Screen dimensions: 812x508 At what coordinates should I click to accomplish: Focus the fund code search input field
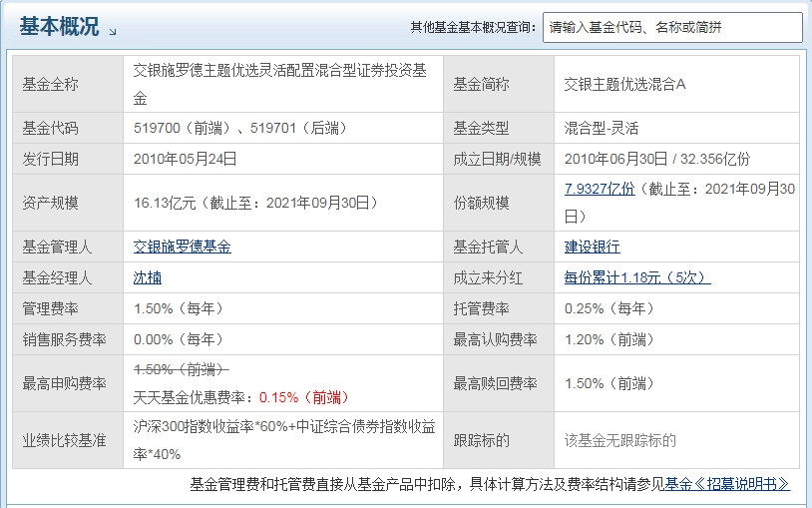click(672, 28)
